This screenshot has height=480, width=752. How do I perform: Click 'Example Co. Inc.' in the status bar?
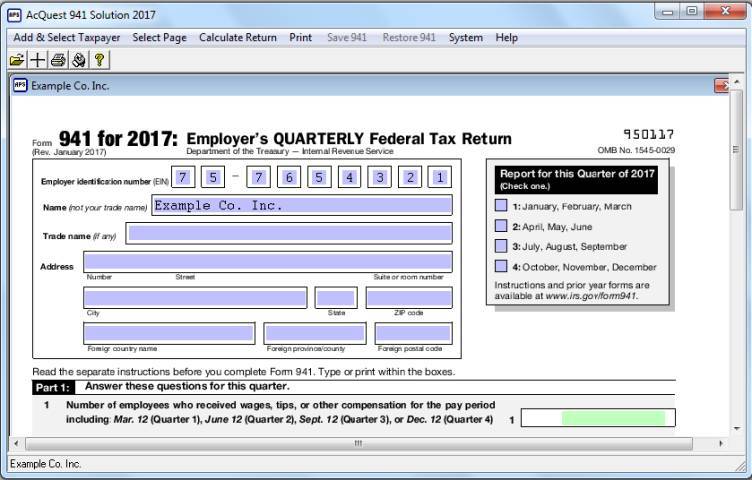[46, 464]
